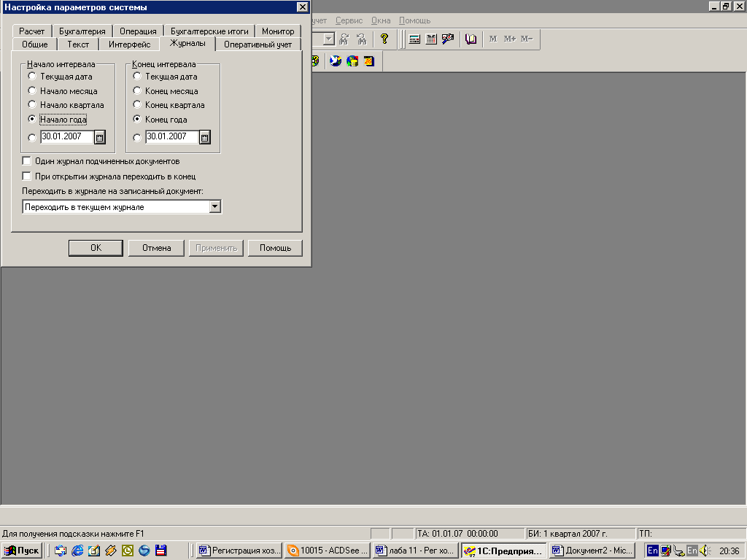Confirm settings with OK button
This screenshot has height=560, width=747.
coord(96,248)
